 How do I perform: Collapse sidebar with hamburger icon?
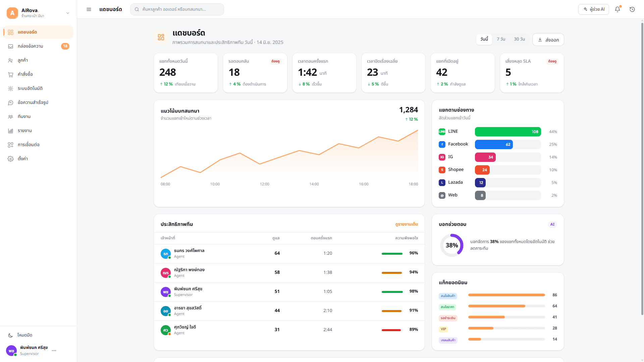89,9
